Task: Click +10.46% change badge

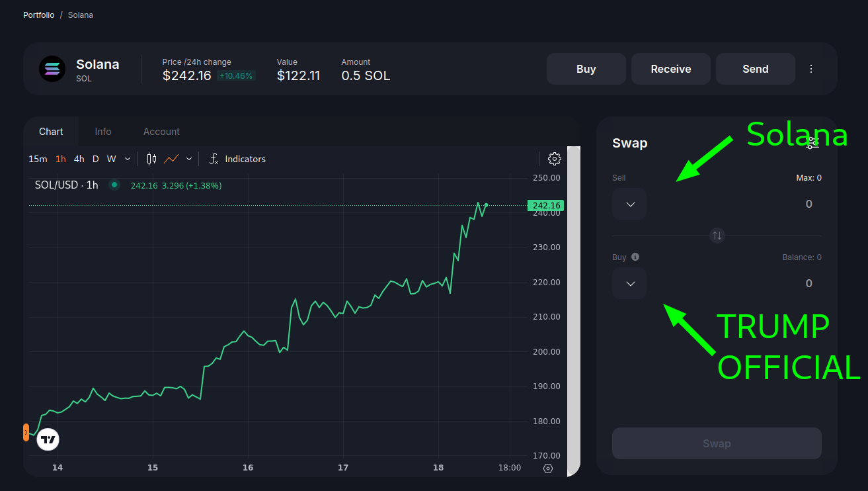Action: click(x=236, y=76)
